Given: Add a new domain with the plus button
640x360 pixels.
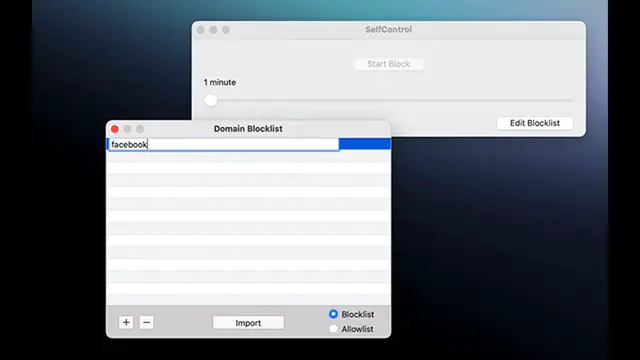Looking at the screenshot, I should tap(126, 322).
